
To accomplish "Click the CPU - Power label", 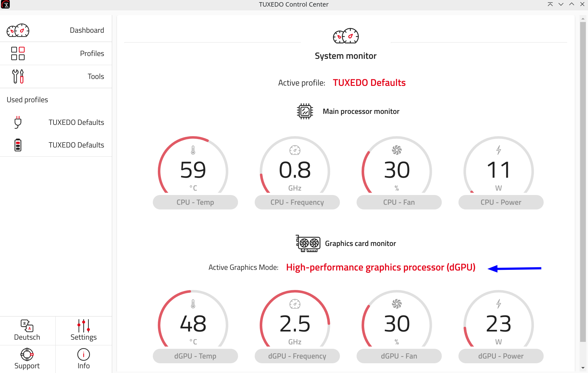I will coord(501,202).
